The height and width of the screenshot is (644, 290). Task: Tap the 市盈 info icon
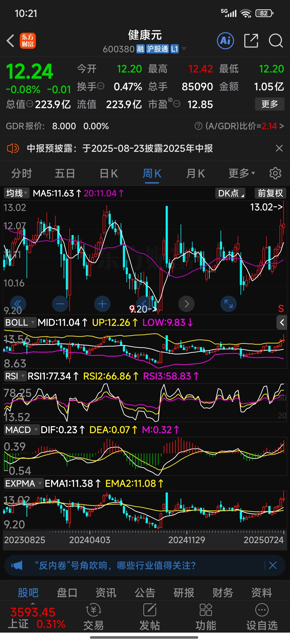click(177, 104)
